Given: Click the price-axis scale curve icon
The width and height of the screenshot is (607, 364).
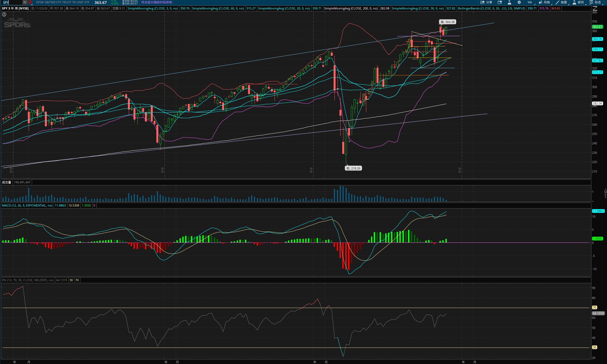Looking at the screenshot, I should tap(594, 8).
